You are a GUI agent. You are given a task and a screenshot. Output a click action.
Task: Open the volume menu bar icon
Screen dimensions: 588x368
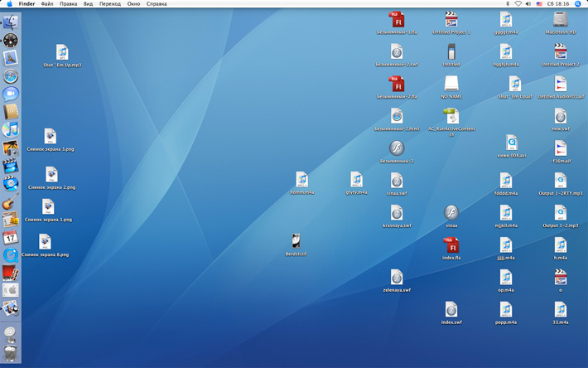pos(528,4)
